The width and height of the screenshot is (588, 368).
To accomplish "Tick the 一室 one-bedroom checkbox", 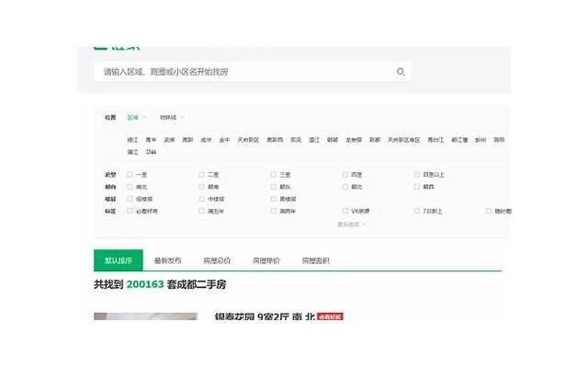I will point(130,175).
